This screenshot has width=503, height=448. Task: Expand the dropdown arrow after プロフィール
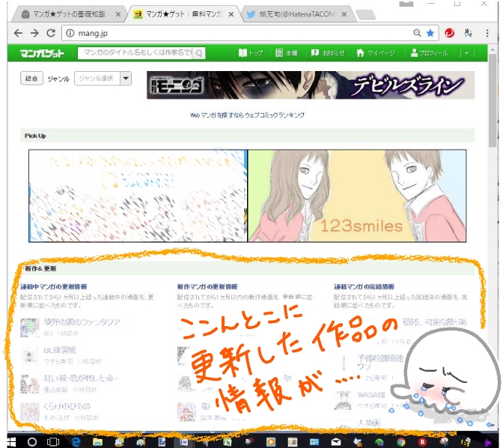(x=467, y=53)
